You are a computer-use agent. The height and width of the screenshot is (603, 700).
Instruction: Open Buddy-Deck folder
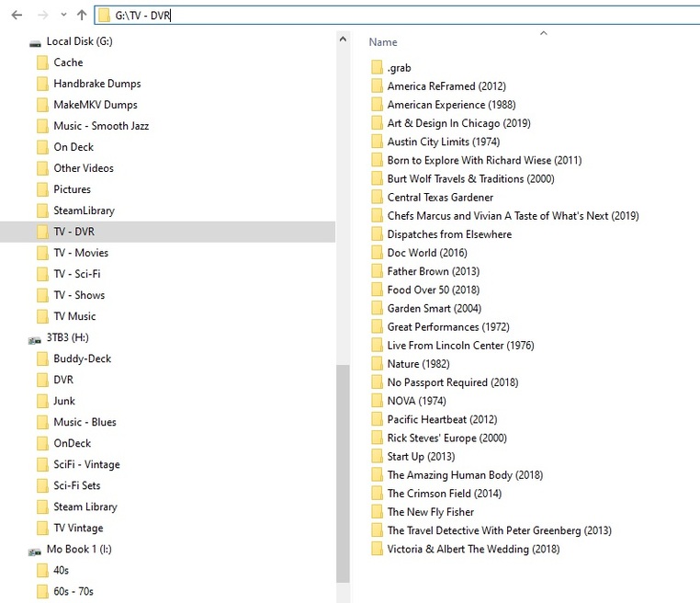82,358
